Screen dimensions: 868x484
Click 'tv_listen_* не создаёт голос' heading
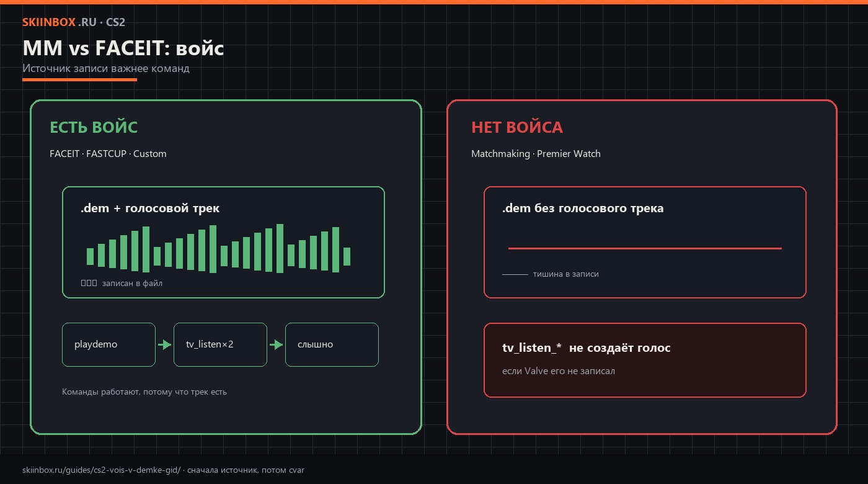click(587, 348)
